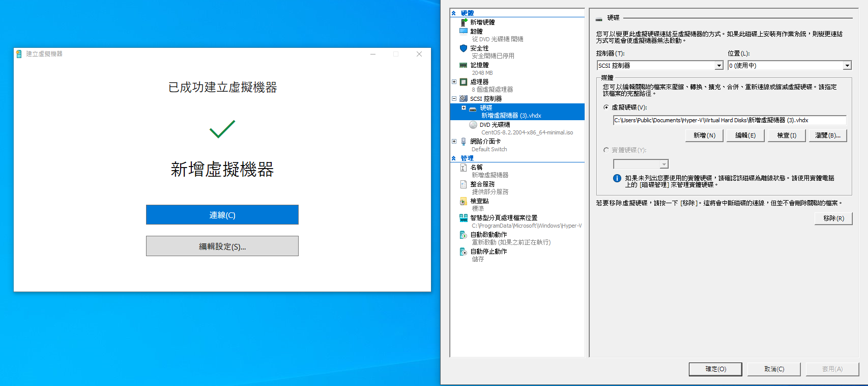This screenshot has width=868, height=386.
Task: Click the Default Switch text
Action: [489, 149]
